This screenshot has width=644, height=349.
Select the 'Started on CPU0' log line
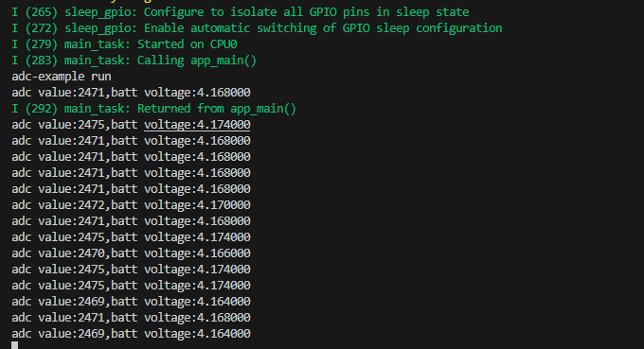(124, 44)
